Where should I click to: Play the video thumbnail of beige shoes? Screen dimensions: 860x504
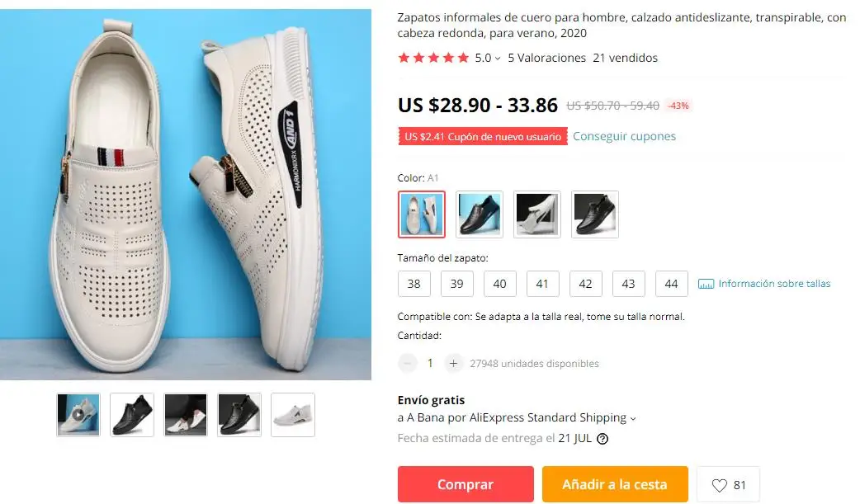[78, 415]
